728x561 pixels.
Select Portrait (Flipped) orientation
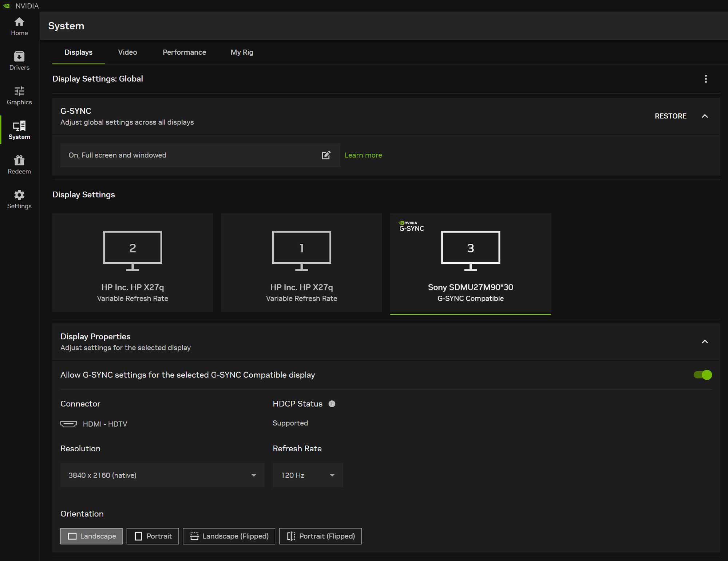[320, 536]
